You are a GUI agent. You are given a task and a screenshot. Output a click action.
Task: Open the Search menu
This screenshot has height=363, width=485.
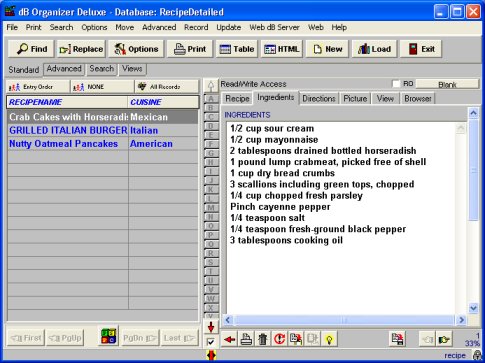(61, 27)
